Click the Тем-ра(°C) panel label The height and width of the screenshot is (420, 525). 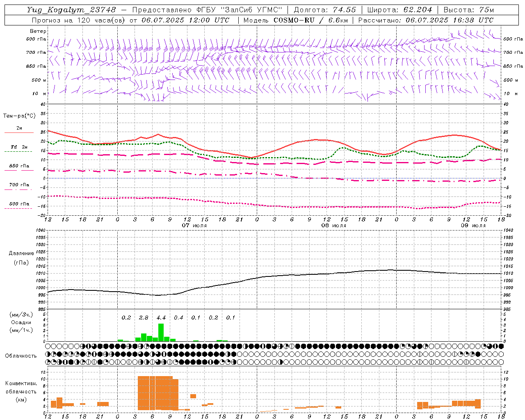tap(19, 116)
